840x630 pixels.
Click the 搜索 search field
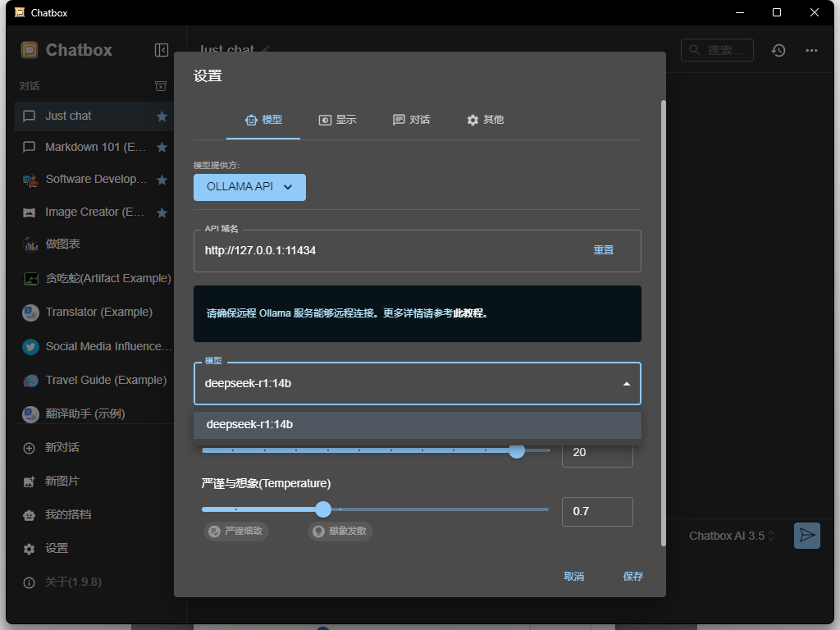click(717, 50)
